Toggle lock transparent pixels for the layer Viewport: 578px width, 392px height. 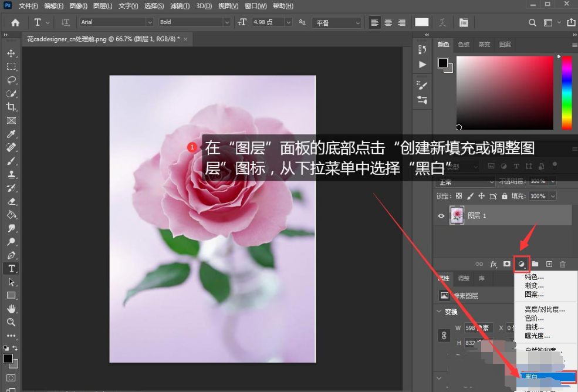tap(458, 195)
